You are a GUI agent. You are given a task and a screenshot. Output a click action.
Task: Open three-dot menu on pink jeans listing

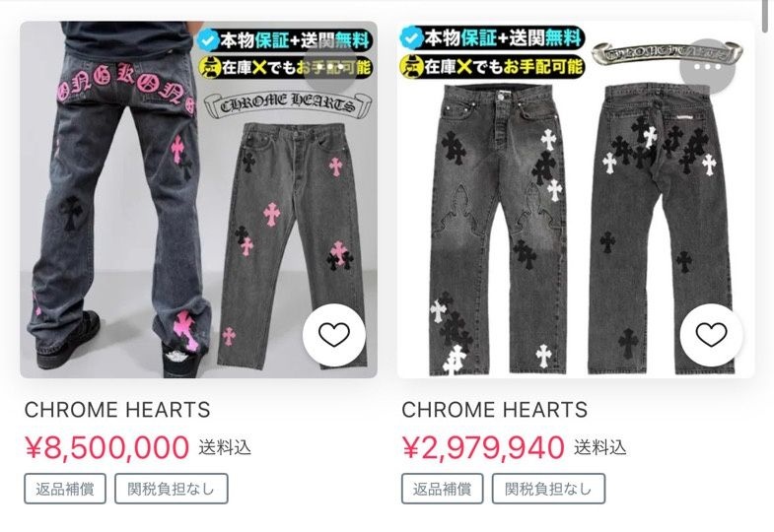pos(329,66)
